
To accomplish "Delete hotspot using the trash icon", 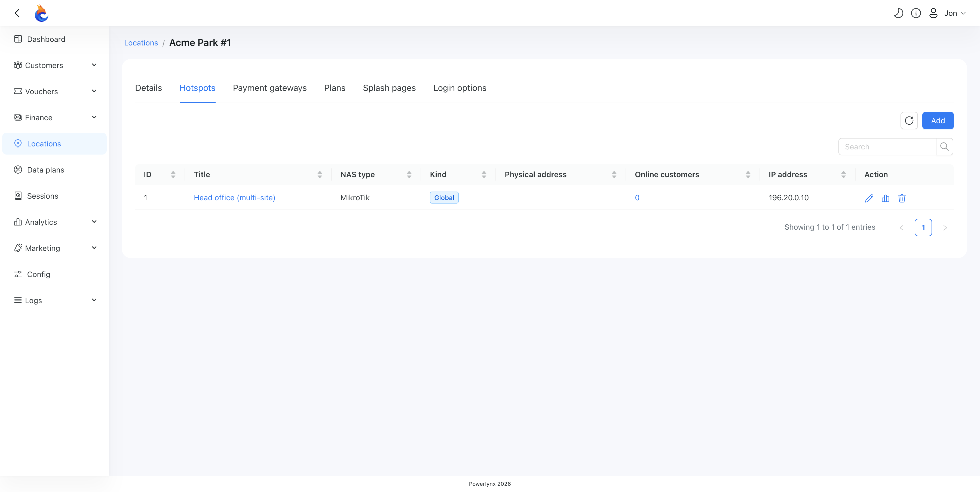I will pyautogui.click(x=902, y=198).
